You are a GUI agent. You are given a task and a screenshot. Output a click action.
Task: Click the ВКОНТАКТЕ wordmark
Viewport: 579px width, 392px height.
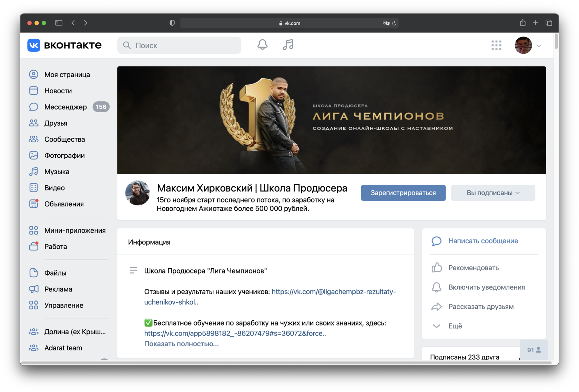(x=73, y=45)
